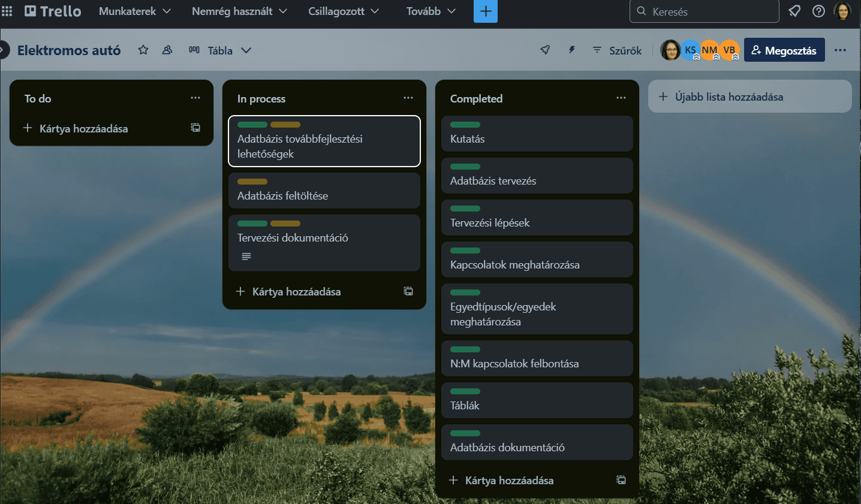
Task: Click the In process list title
Action: (x=261, y=98)
